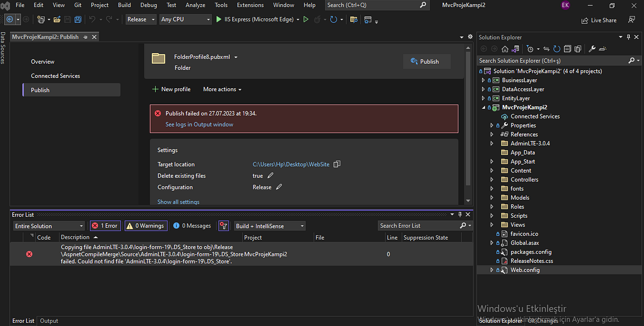Click the Save All toolbar icon
644x326 pixels.
tap(78, 19)
